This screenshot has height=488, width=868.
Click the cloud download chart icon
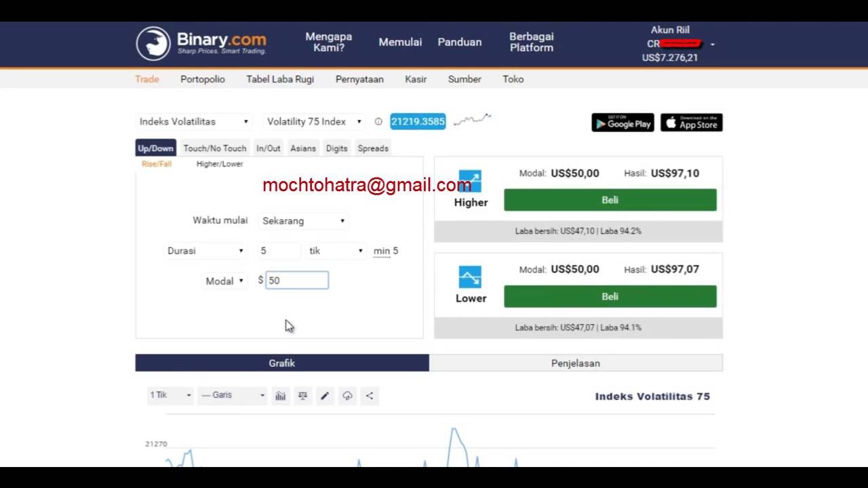(x=347, y=396)
